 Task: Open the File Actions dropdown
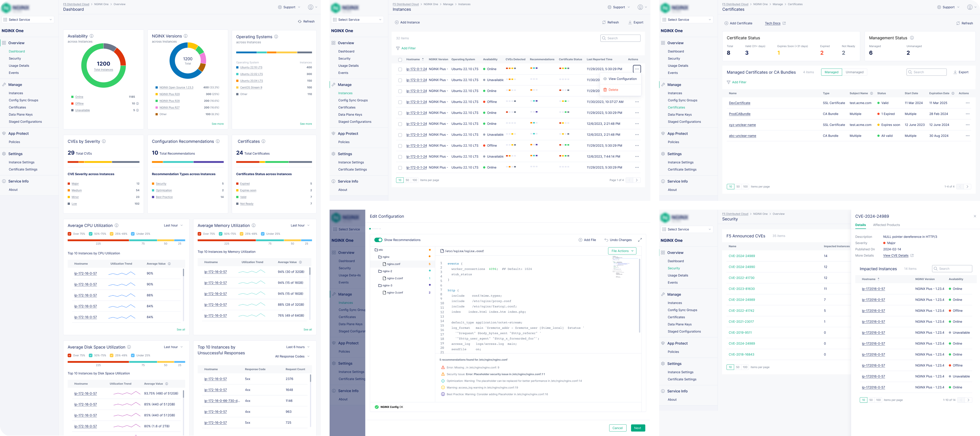click(622, 251)
